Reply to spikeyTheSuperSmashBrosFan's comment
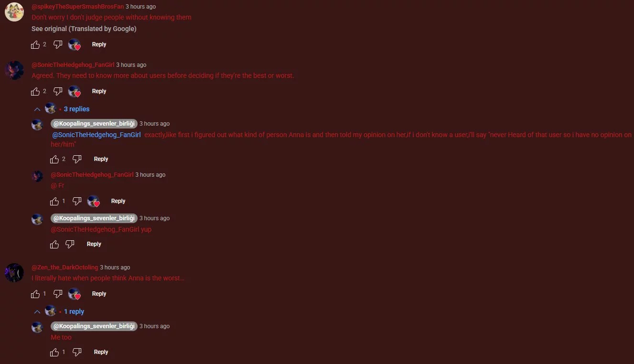Screen dimensions: 634x364 point(99,44)
